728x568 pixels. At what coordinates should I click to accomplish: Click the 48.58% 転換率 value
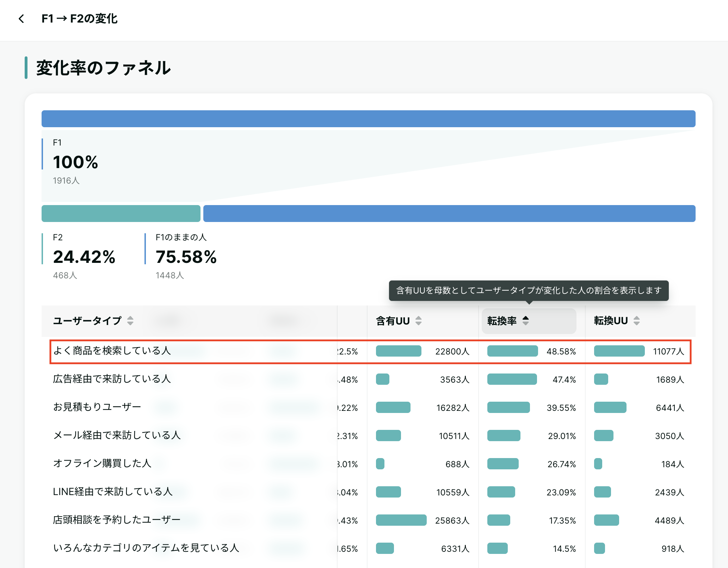click(x=561, y=351)
